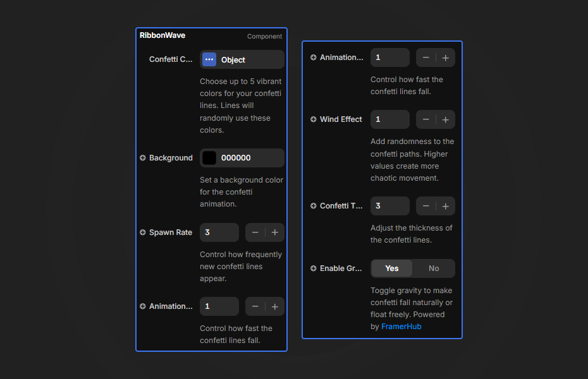Screen dimensions: 588x379
Task: Increase Confetti Thickness using the plus stepper
Action: [x=446, y=205]
